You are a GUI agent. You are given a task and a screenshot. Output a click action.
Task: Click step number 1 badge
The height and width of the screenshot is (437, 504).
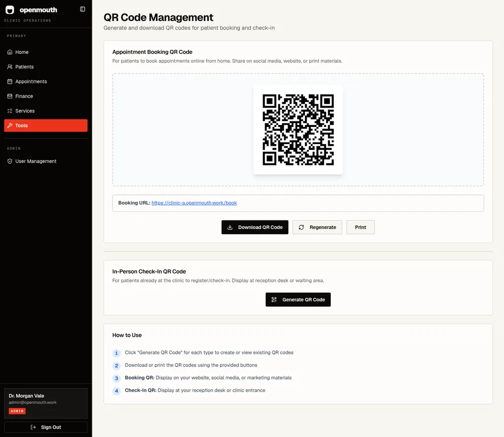(x=116, y=353)
